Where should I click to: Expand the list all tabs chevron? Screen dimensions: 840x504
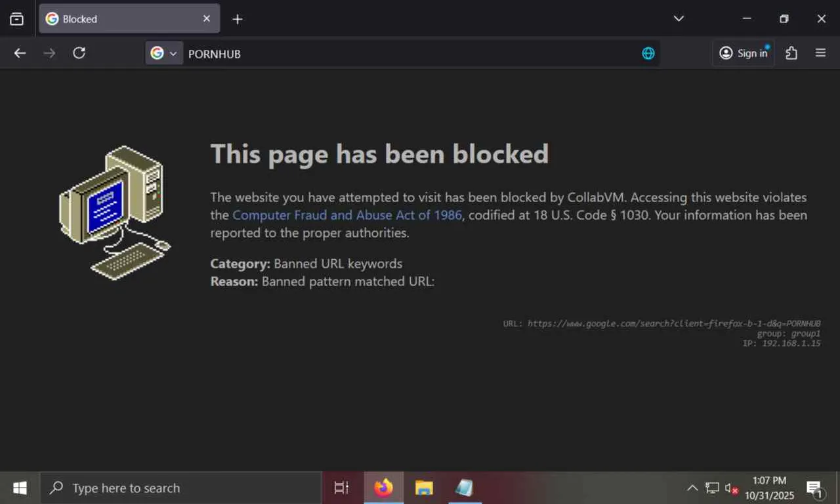coord(679,18)
